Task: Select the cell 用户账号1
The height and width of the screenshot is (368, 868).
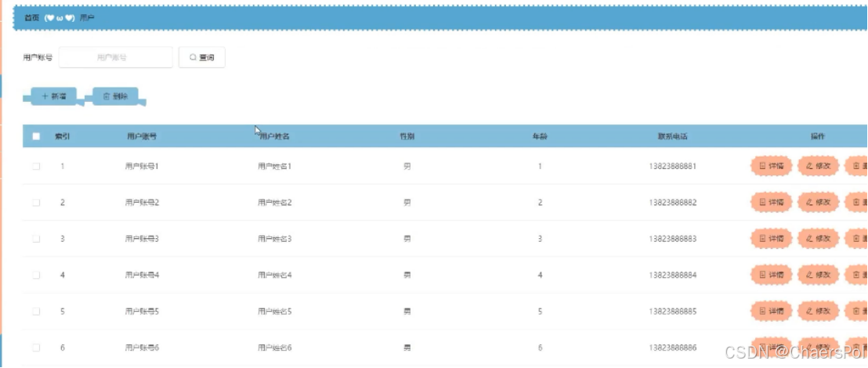Action: (x=142, y=166)
